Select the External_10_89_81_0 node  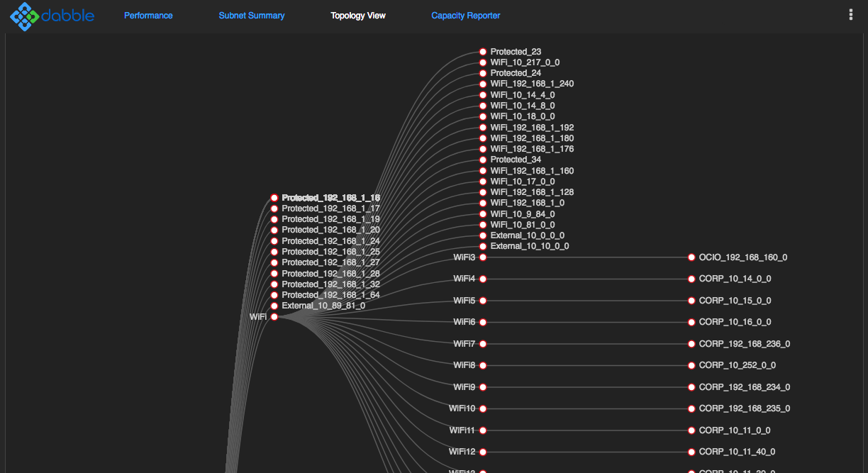pyautogui.click(x=274, y=306)
